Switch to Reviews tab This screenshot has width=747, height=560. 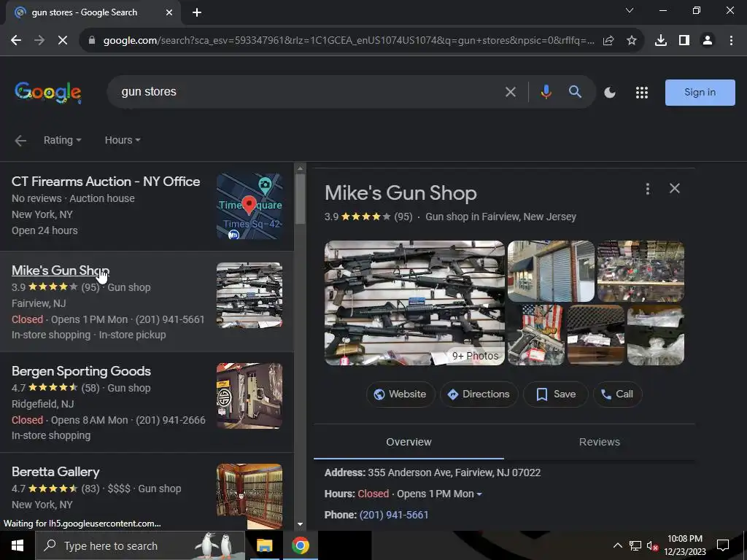600,442
